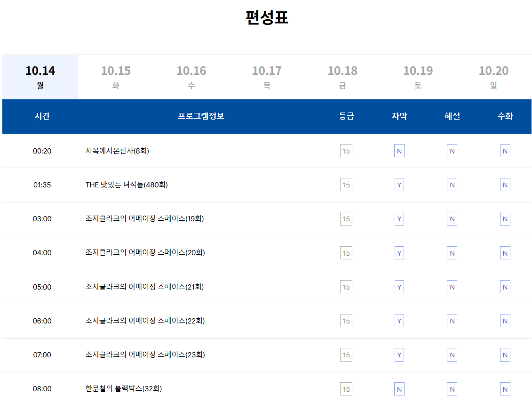
Task: Toggle the 수화 N badge for 조지클라크의 어메이징 스페이스 19회
Action: click(x=505, y=218)
